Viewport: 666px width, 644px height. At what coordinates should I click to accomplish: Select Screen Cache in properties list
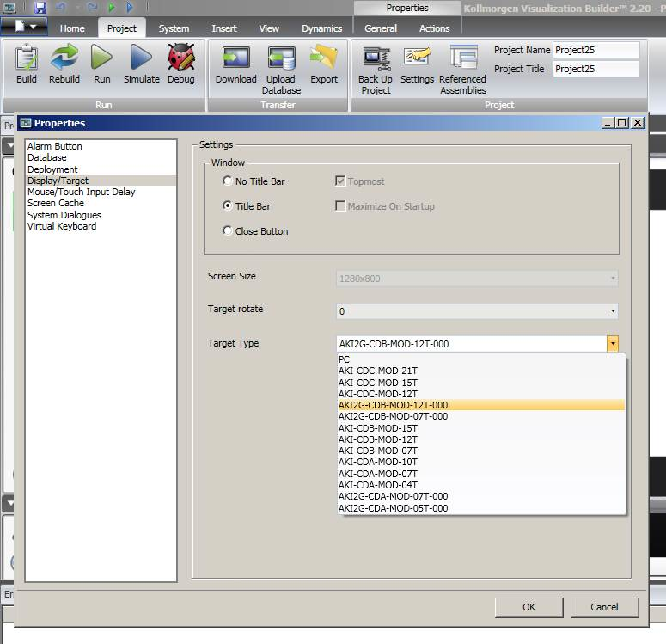point(101,203)
